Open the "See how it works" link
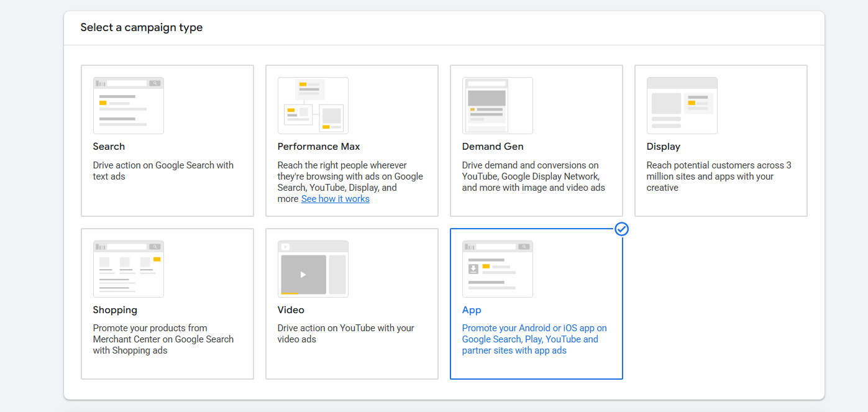Image resolution: width=868 pixels, height=412 pixels. click(x=335, y=199)
